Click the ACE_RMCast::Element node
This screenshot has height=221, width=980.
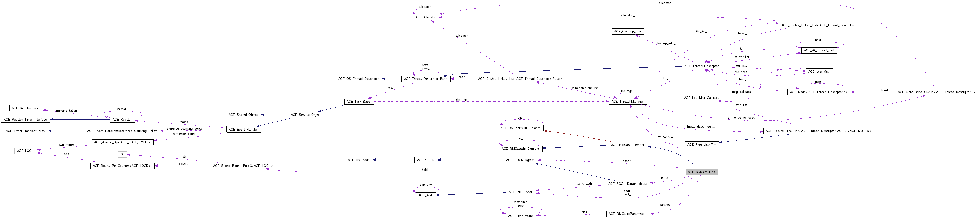tap(628, 145)
